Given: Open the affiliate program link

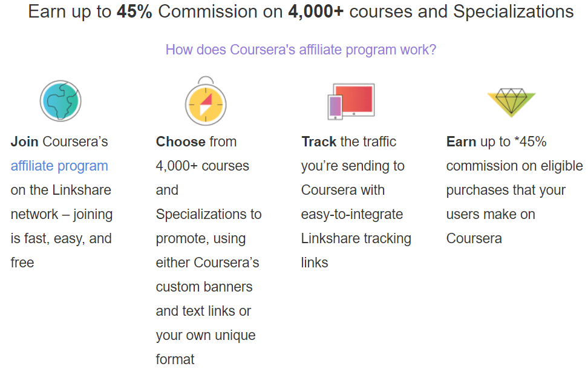Looking at the screenshot, I should tap(59, 166).
